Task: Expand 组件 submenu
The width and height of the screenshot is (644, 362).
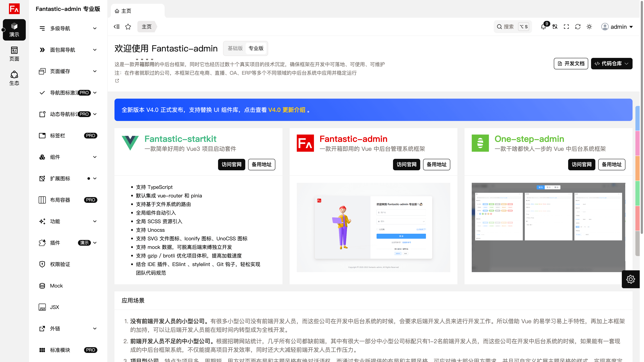Action: (x=68, y=157)
